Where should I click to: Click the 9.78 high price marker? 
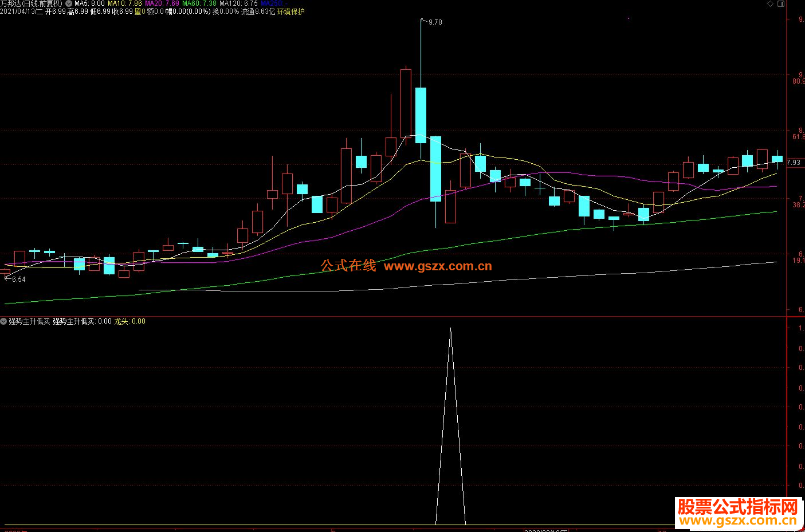435,22
